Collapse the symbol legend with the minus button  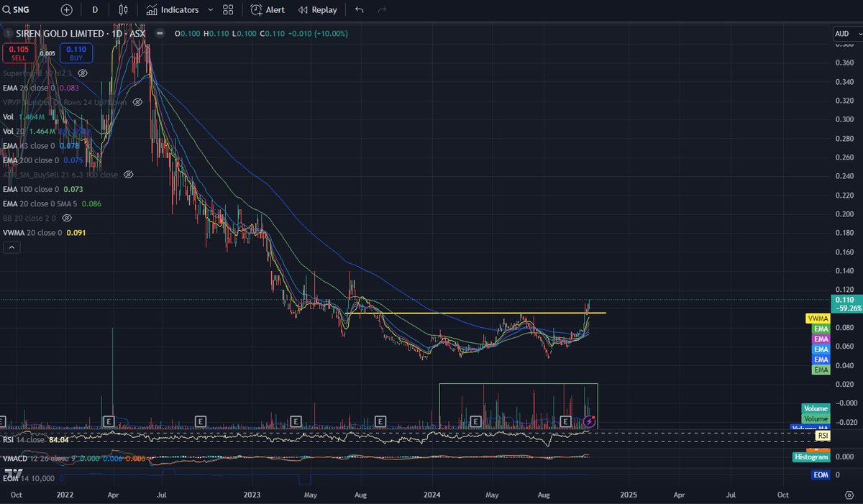[x=160, y=34]
